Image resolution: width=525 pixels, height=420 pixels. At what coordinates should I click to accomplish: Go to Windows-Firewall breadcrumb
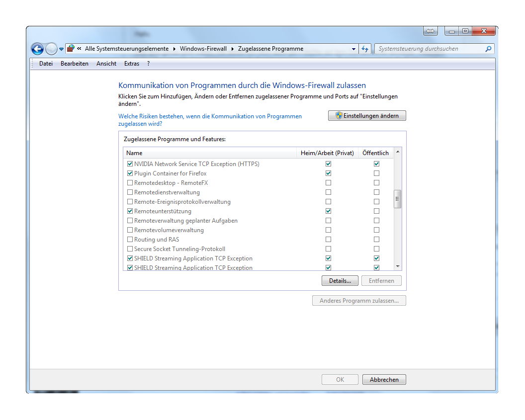click(x=203, y=49)
